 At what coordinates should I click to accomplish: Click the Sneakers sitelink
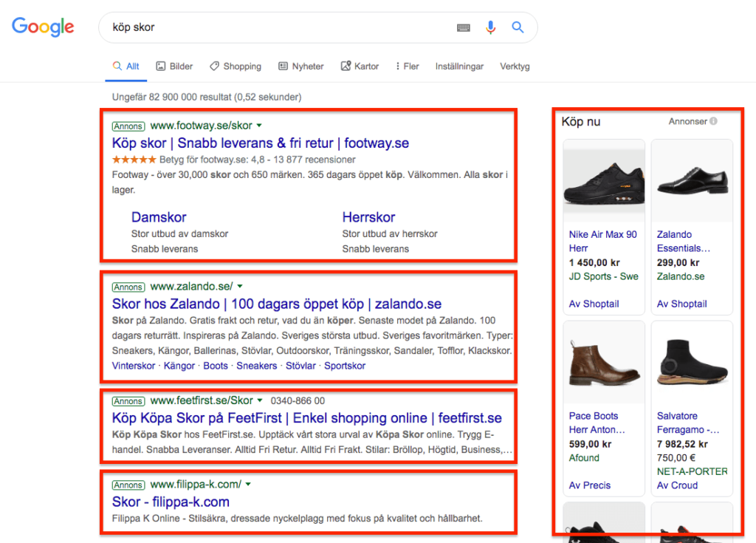(256, 366)
